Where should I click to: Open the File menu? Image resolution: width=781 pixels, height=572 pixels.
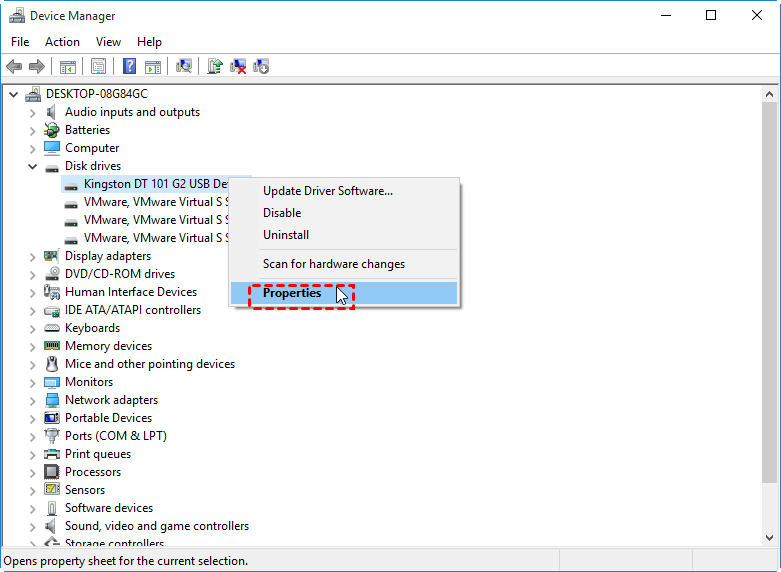click(x=20, y=42)
